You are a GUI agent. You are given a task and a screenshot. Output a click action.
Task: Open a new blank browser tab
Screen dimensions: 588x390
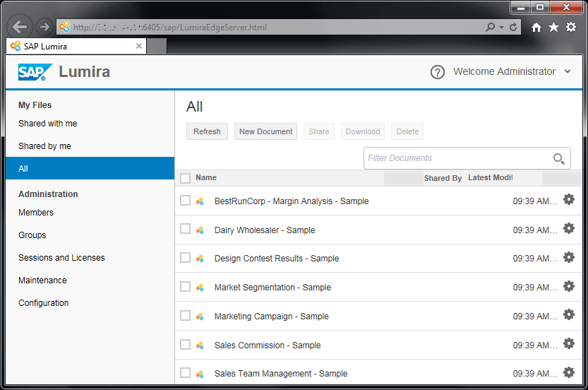click(x=157, y=46)
